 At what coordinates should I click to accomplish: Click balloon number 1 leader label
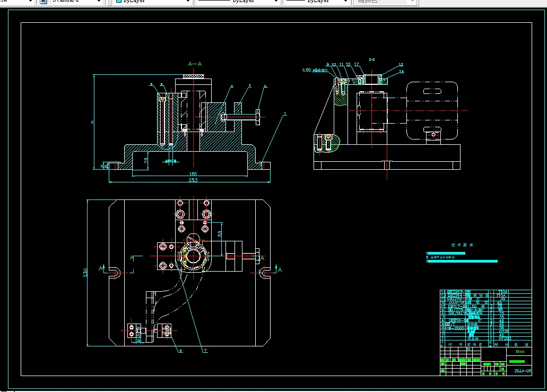coord(285,114)
